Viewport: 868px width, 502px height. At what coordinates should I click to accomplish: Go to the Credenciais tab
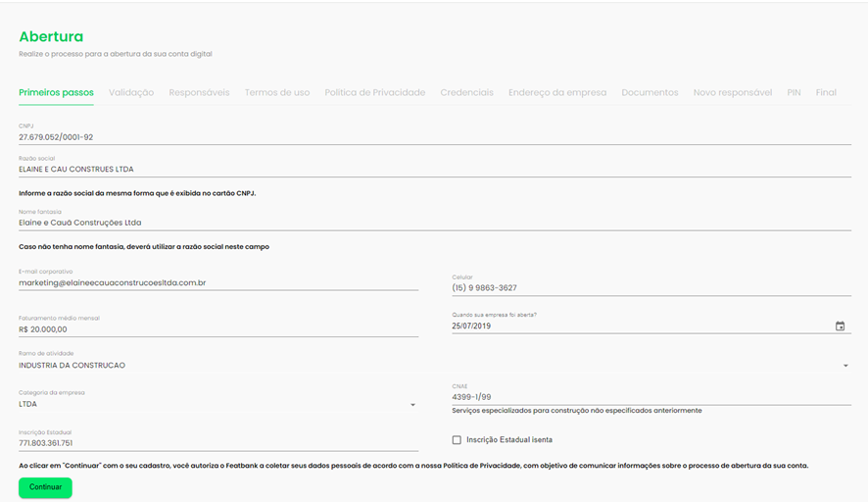(x=466, y=92)
